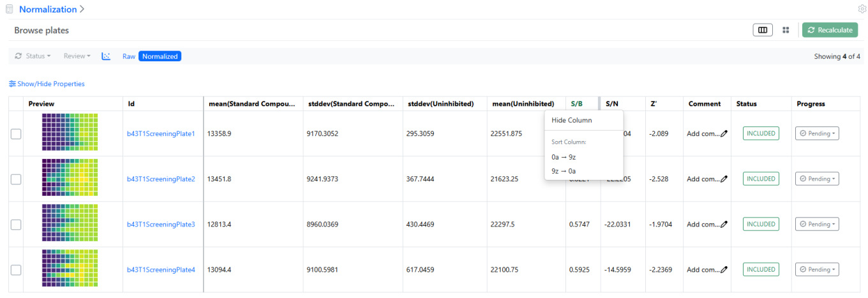Switch to Raw data view
The width and height of the screenshot is (868, 298).
click(x=129, y=56)
